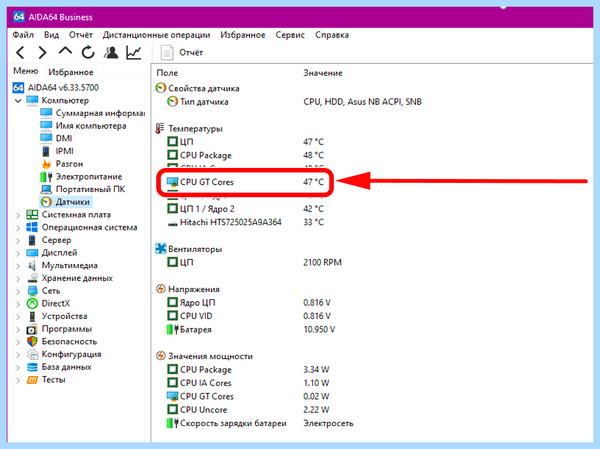Click the CPU VID voltage checkbox icon
Image resolution: width=600 pixels, height=449 pixels.
[x=173, y=316]
